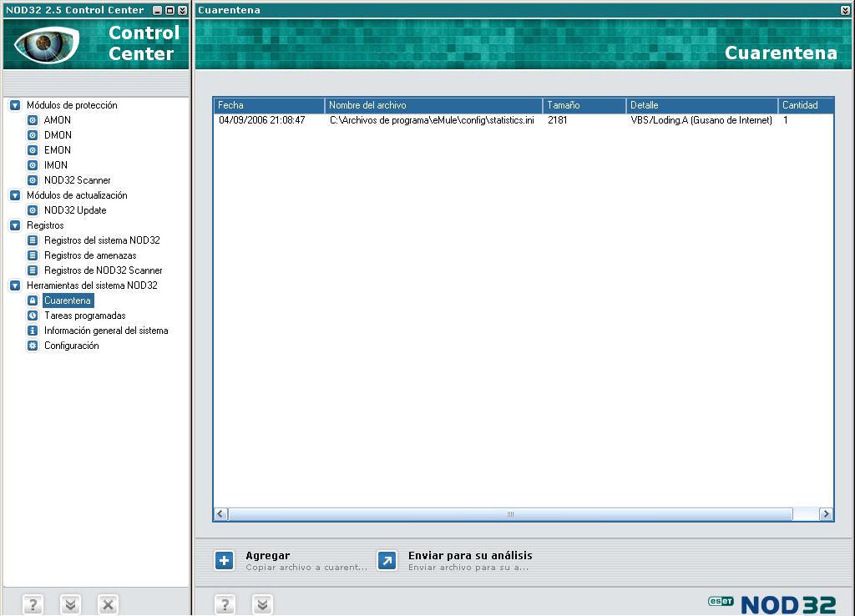Click help button below Cuarentena panel

click(225, 604)
